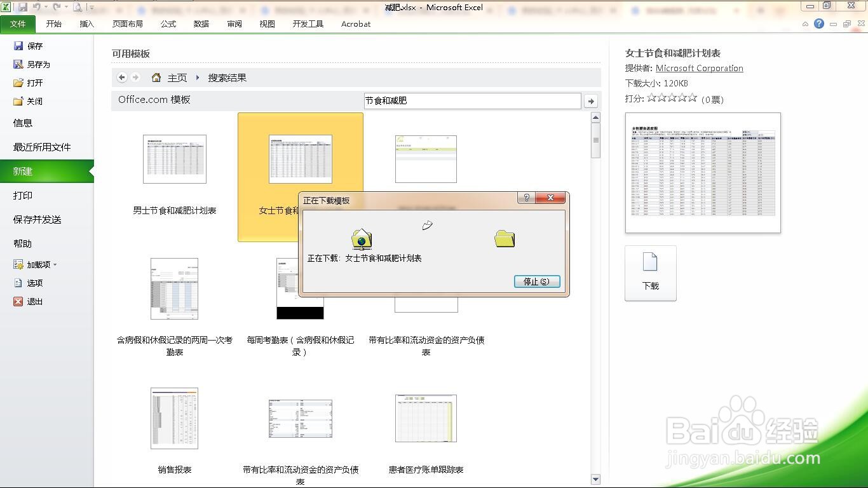The width and height of the screenshot is (868, 488).
Task: Click the Print Preview icon in quick access toolbar
Action: (78, 7)
